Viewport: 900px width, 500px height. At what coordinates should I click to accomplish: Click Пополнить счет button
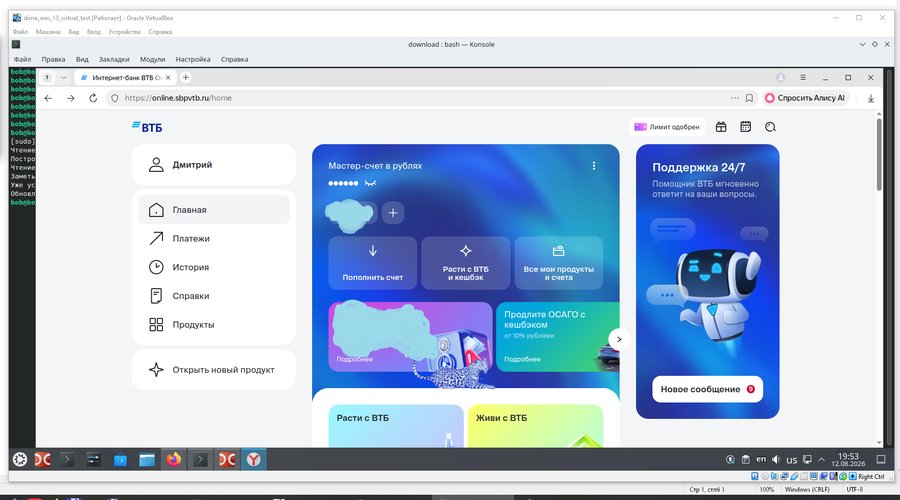point(373,263)
